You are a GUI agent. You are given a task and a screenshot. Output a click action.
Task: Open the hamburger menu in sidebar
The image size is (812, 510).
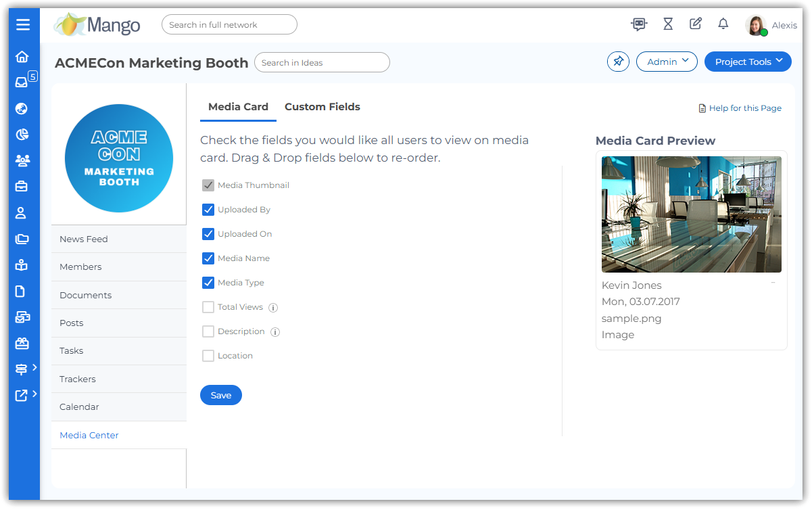pos(23,25)
